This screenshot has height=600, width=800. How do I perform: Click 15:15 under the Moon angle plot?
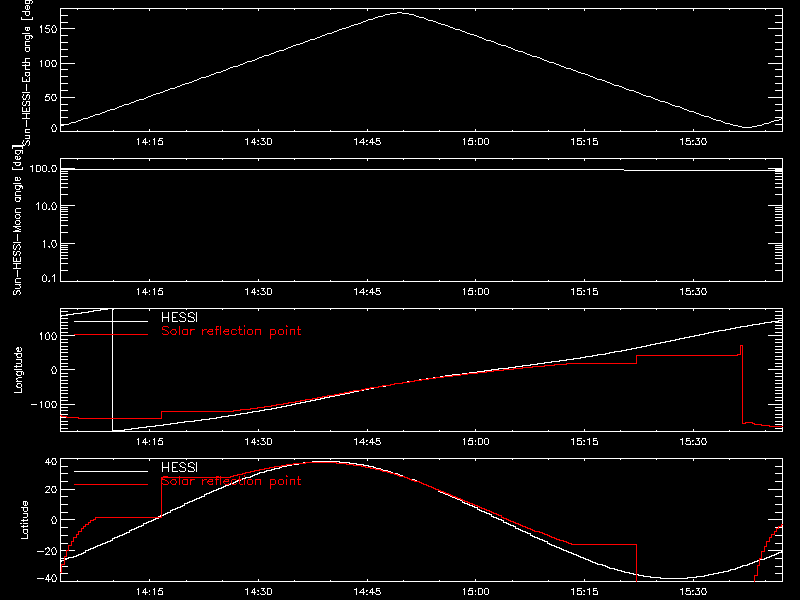(584, 291)
